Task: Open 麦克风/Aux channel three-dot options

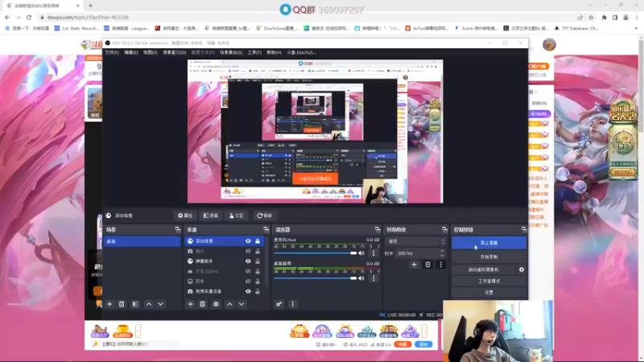Action: (x=374, y=253)
